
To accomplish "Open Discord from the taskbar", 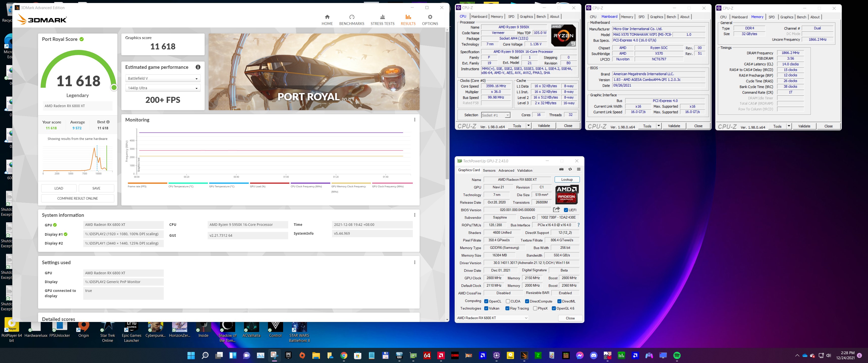I will pos(593,355).
